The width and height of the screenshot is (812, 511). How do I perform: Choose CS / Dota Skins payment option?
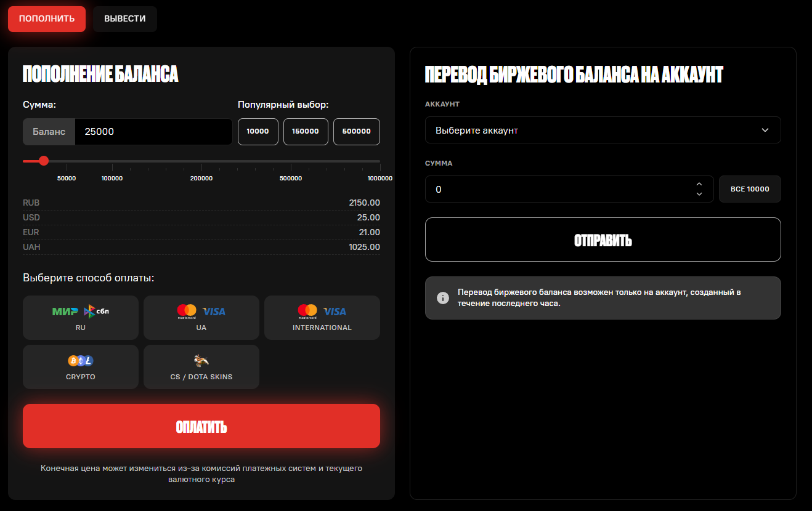(x=201, y=367)
